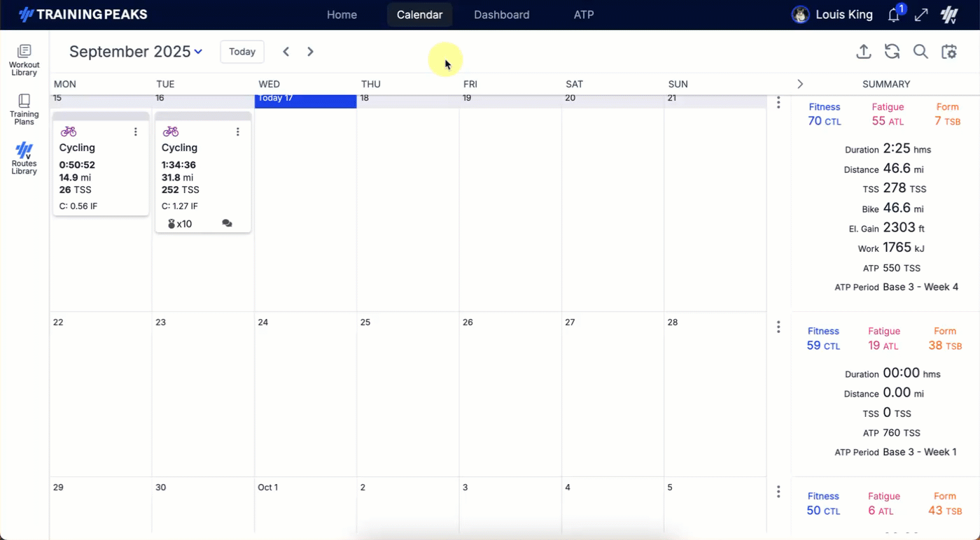Open the comment bubble on the September 16 workout

pyautogui.click(x=227, y=222)
